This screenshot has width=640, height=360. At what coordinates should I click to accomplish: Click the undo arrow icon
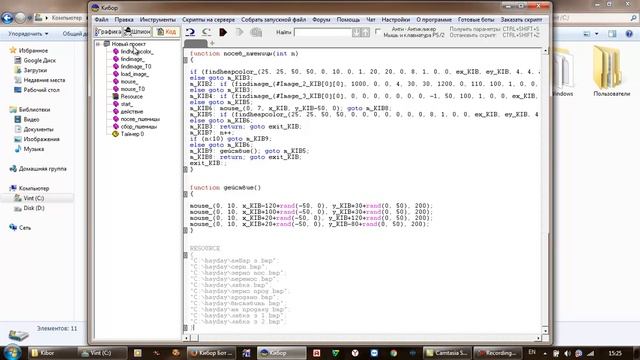(190, 32)
